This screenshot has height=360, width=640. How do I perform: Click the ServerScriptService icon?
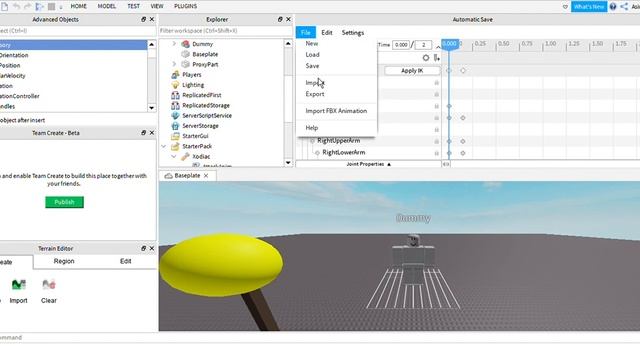point(175,116)
